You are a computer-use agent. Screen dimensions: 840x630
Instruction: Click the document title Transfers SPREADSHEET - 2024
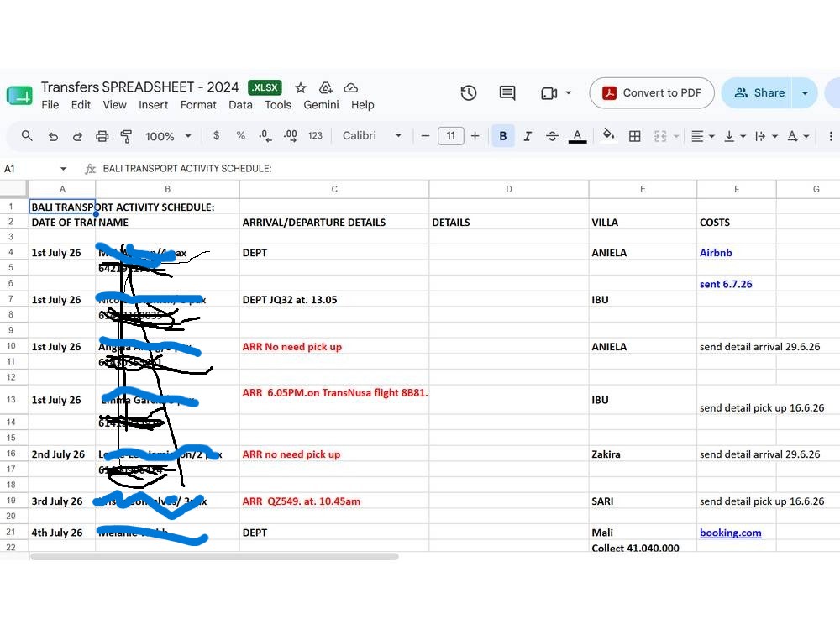coord(139,87)
